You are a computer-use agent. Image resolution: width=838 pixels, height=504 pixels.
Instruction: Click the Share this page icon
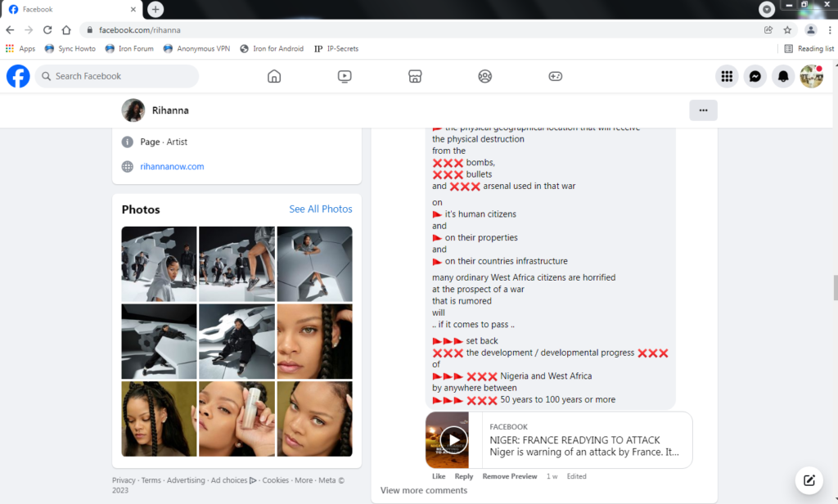pos(768,30)
